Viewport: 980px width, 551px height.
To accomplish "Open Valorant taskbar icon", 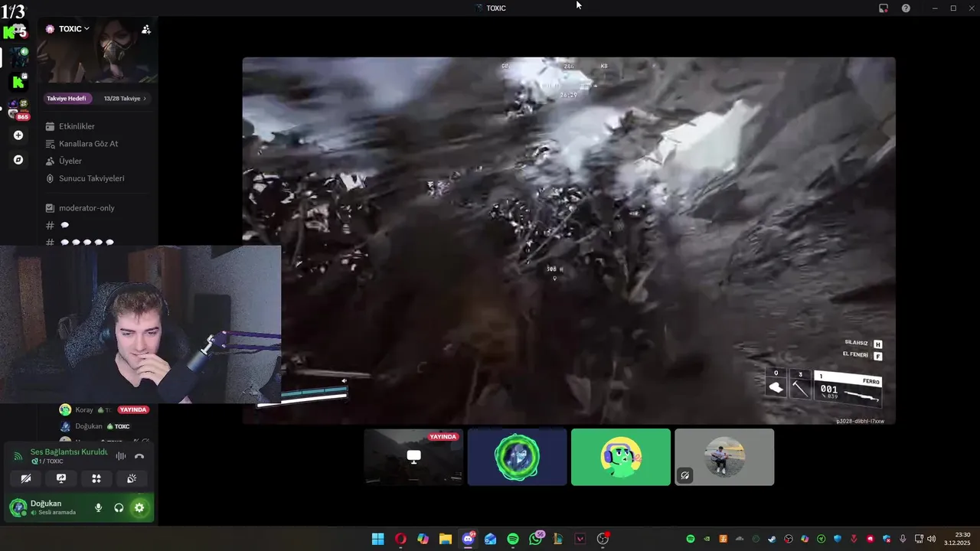I will pyautogui.click(x=580, y=539).
